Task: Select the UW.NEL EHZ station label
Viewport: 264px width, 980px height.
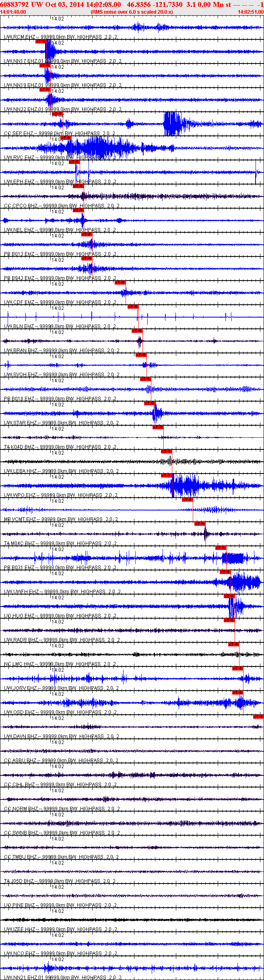Action: click(19, 230)
